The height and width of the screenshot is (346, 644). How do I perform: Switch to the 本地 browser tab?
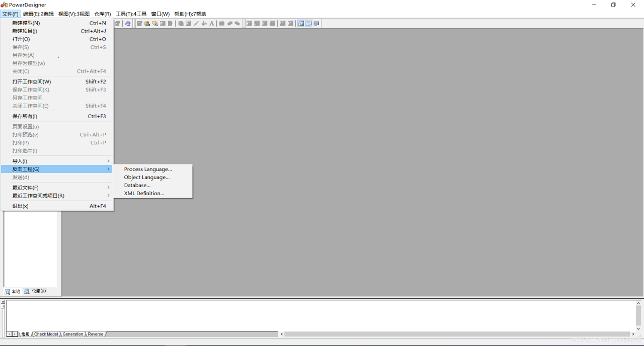pos(13,292)
